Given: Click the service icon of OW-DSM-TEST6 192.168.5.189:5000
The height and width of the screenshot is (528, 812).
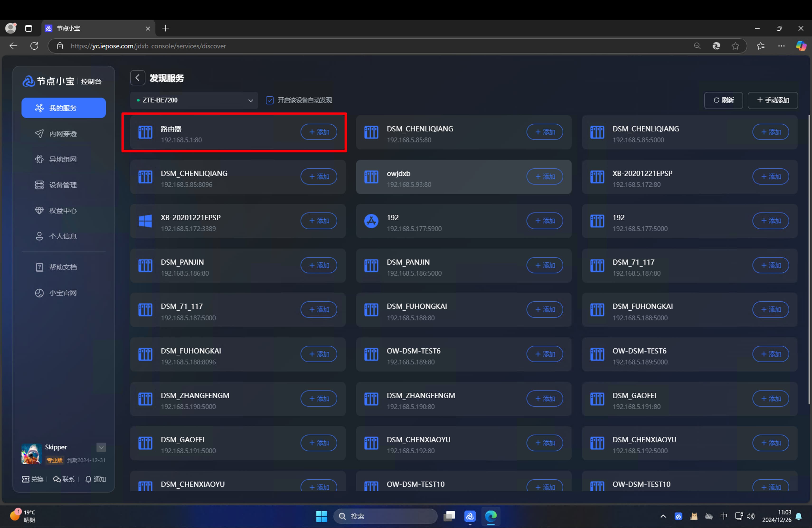Looking at the screenshot, I should click(x=597, y=354).
